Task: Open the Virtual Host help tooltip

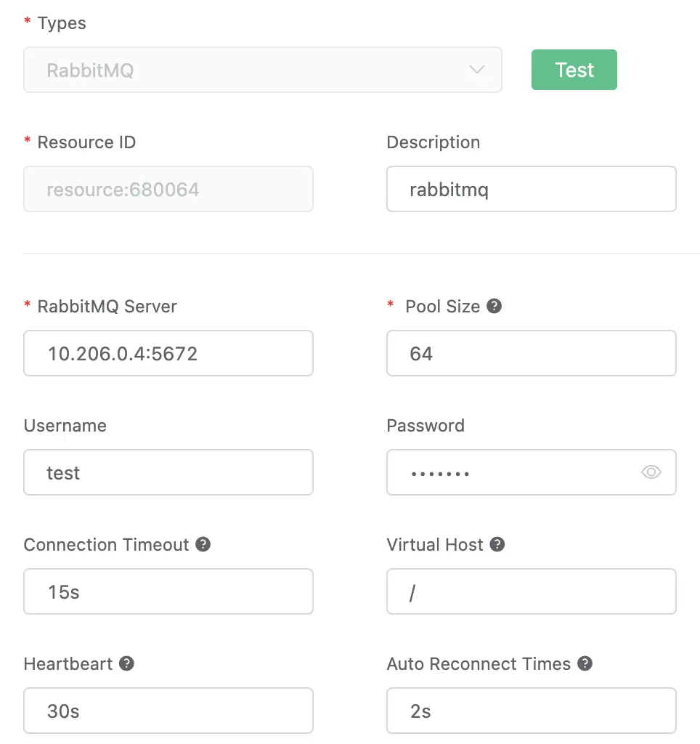Action: coord(498,544)
